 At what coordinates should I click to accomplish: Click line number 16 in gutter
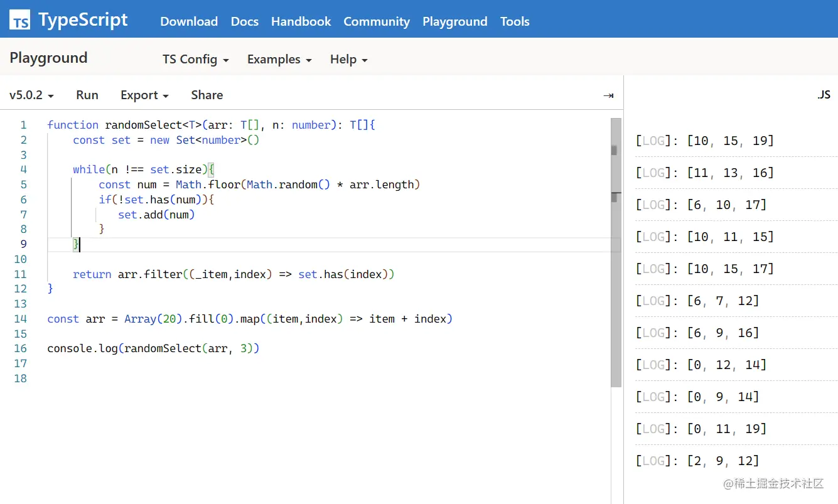tap(20, 348)
